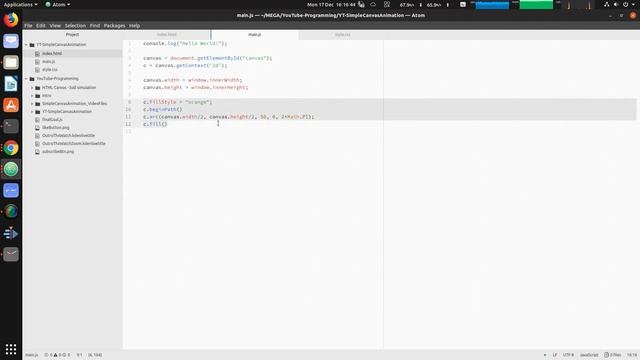Open the Applications menu in top bar

tap(20, 4)
